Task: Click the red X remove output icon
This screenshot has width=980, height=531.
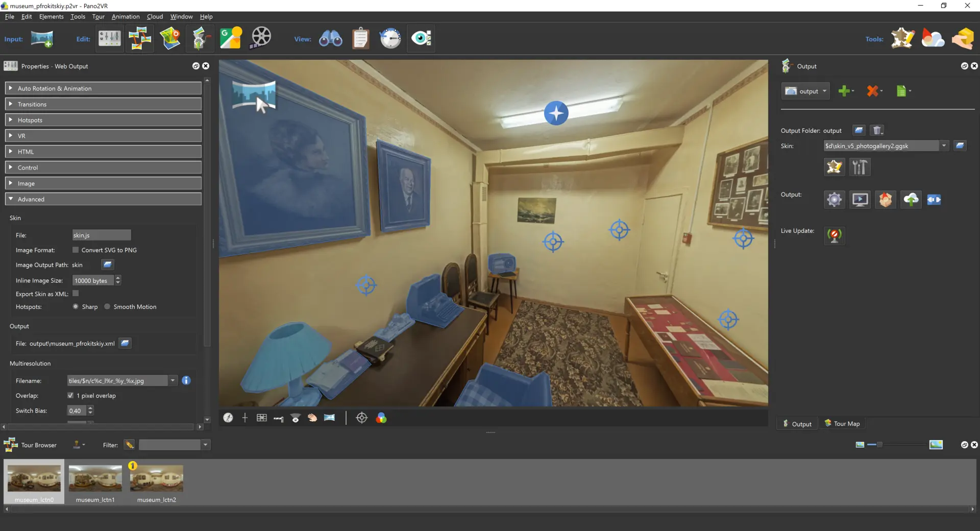Action: point(872,91)
